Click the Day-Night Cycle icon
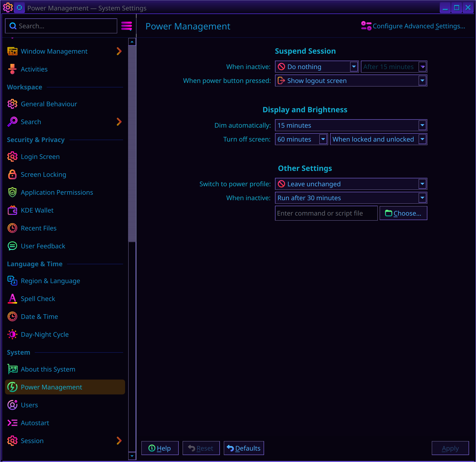The width and height of the screenshot is (476, 462). [12, 335]
